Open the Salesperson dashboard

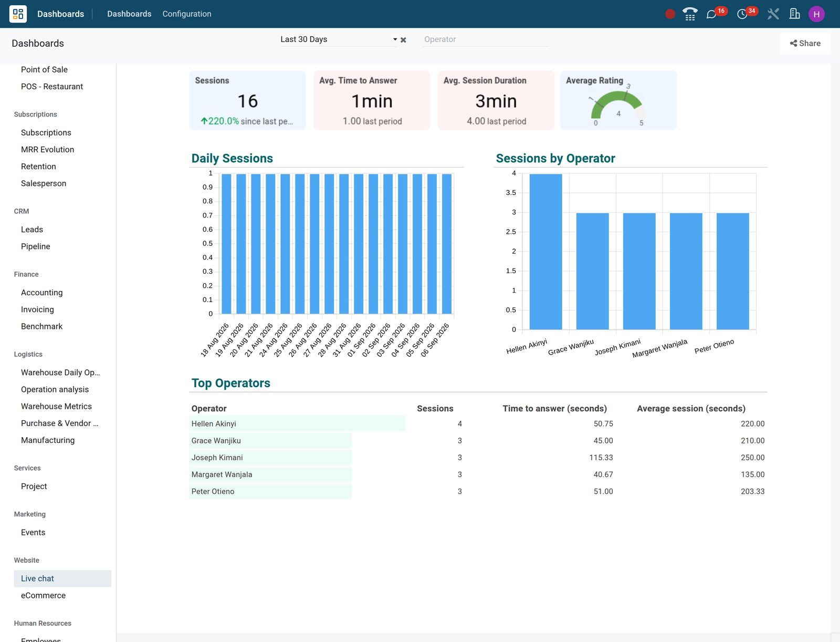44,183
